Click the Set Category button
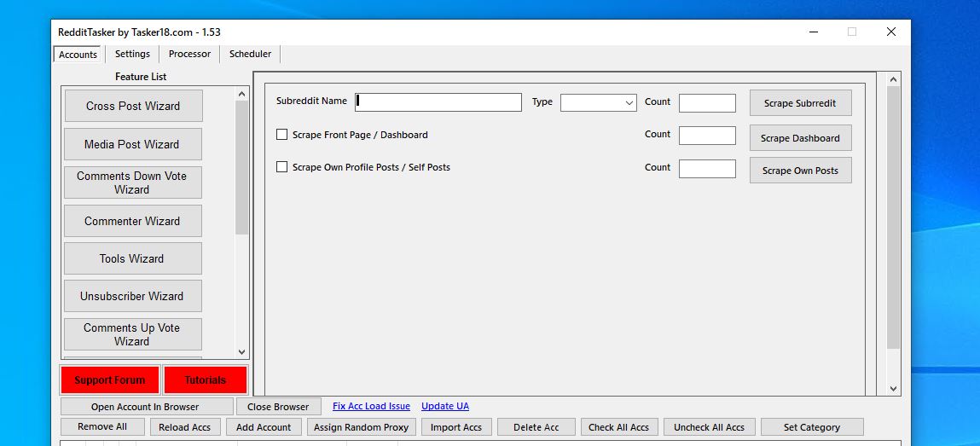Image resolution: width=980 pixels, height=446 pixels. point(812,427)
